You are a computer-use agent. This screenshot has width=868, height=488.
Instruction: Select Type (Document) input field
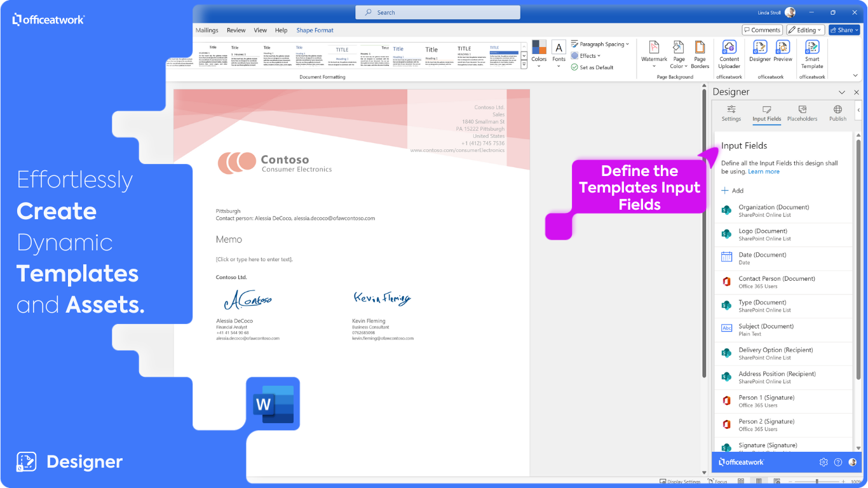(x=783, y=306)
